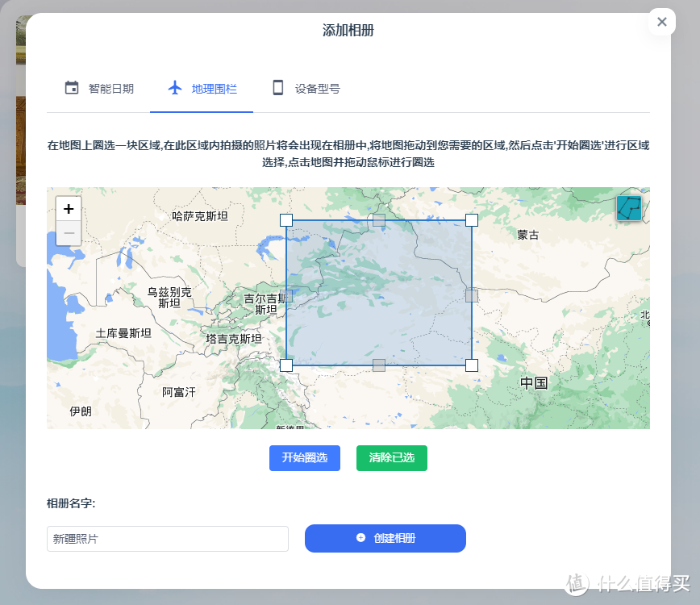This screenshot has width=700, height=605.
Task: Click the 蒙古 label on the map
Action: 527,235
